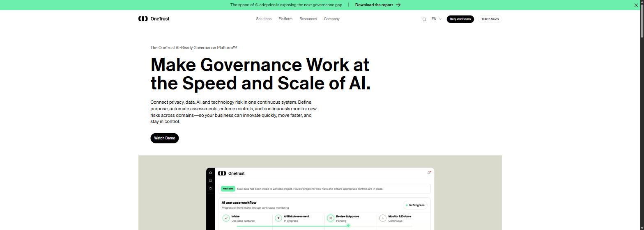
Task: Click the In Progress status pill
Action: (x=415, y=205)
